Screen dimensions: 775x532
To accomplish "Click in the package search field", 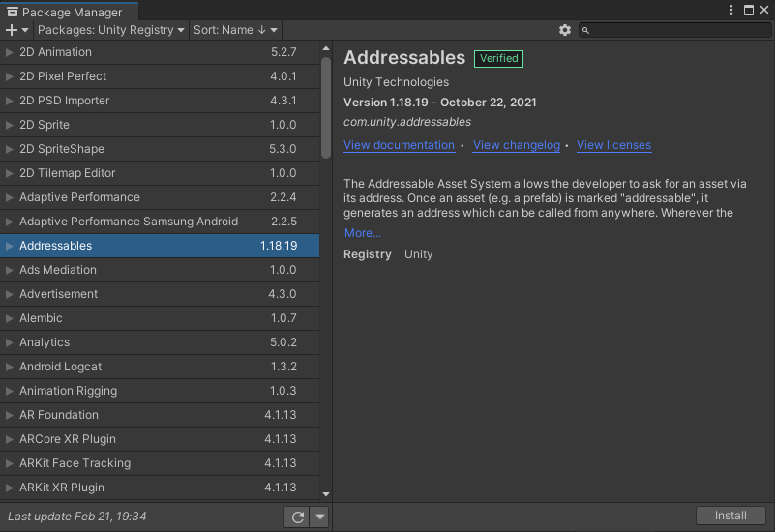I will [x=674, y=31].
